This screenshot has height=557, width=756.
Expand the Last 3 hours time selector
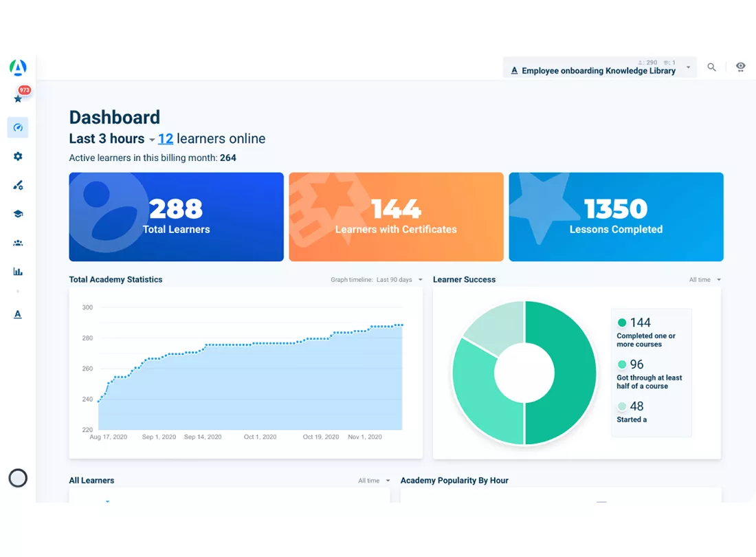coord(112,139)
